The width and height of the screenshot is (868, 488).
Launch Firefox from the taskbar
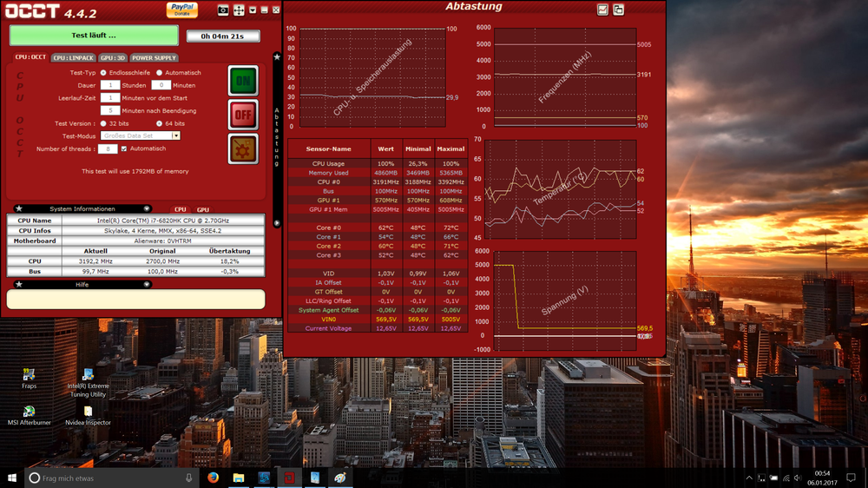(213, 478)
